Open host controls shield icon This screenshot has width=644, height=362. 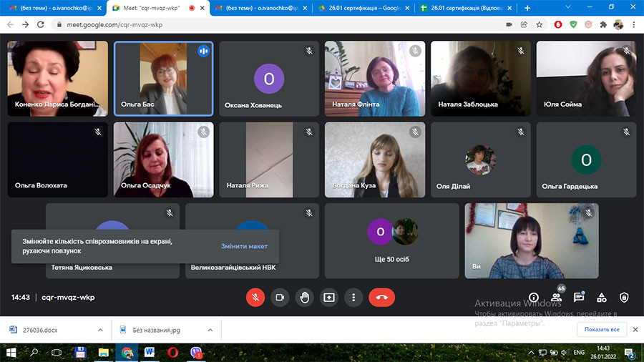[624, 297]
